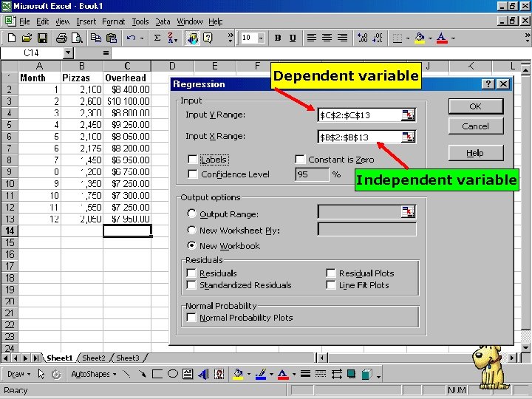Click the AutoSum sigma icon

point(157,38)
